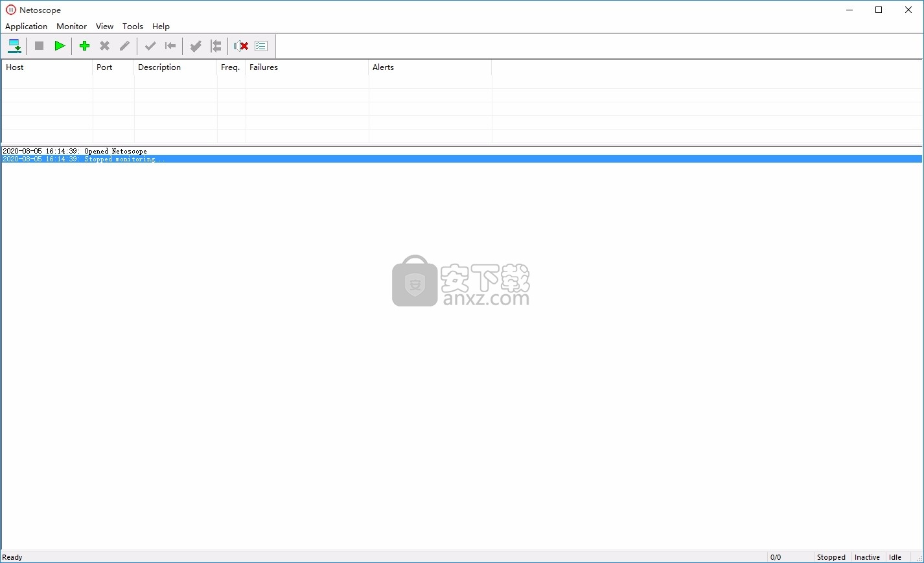Open the View menu
The width and height of the screenshot is (924, 563).
104,27
